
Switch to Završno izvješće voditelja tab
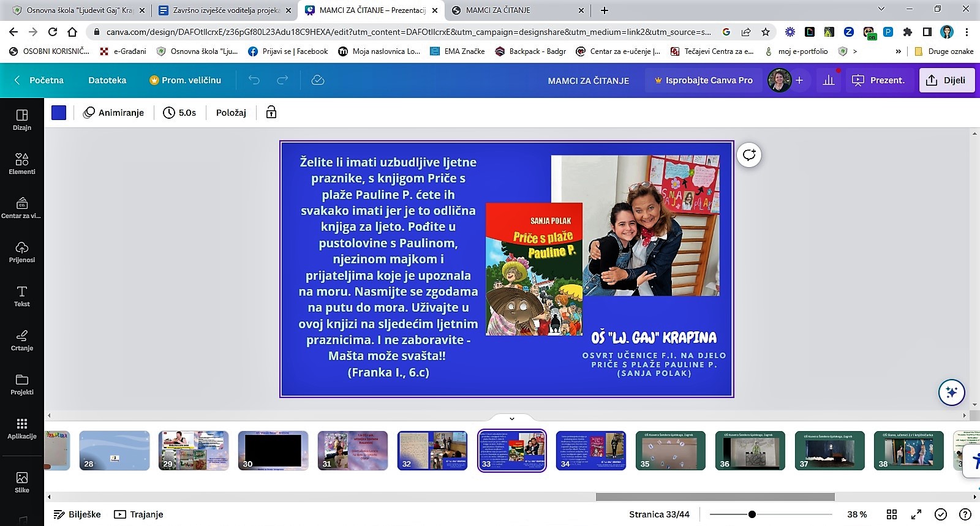point(225,10)
